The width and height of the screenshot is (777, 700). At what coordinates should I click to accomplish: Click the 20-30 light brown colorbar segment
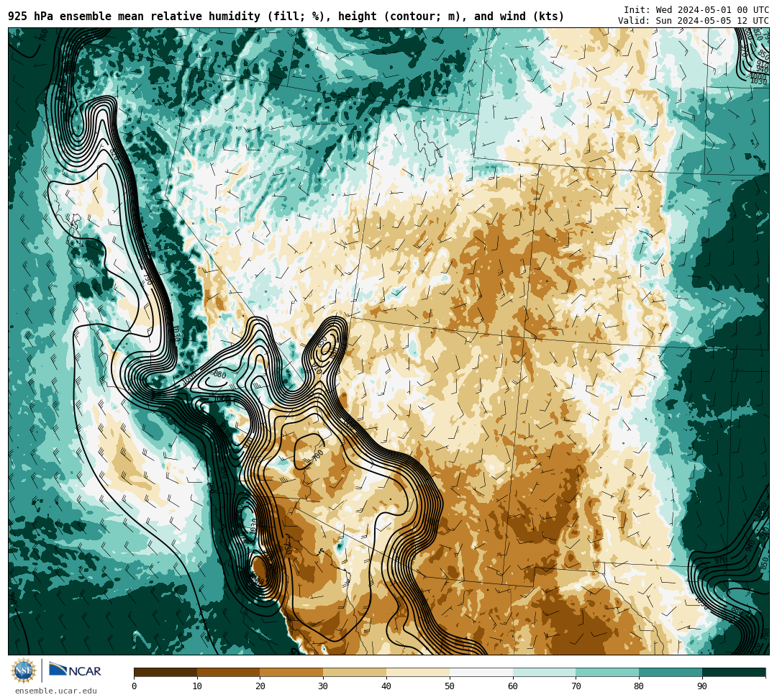pos(292,672)
